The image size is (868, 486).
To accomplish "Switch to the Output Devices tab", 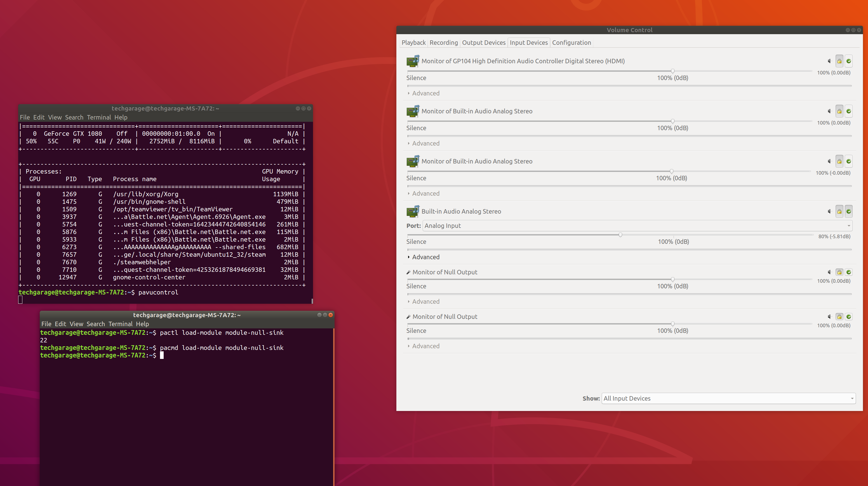I will [x=484, y=43].
